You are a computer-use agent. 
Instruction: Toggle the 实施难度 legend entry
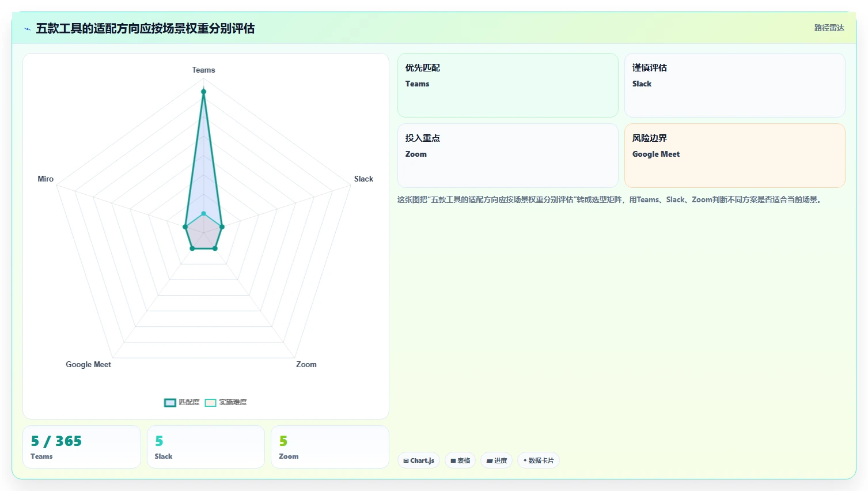tap(226, 402)
